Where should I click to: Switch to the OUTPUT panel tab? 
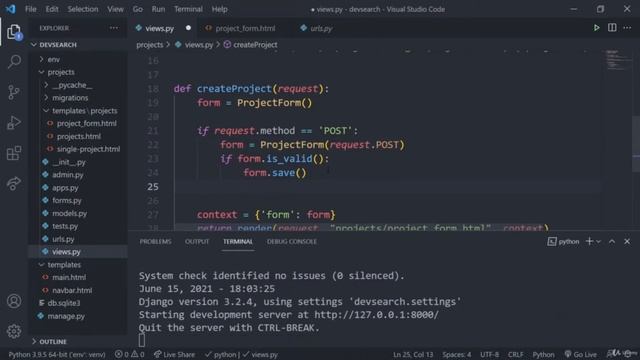[197, 241]
